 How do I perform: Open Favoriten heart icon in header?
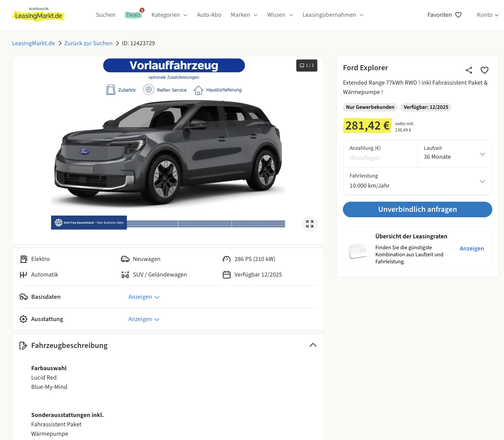click(x=458, y=15)
